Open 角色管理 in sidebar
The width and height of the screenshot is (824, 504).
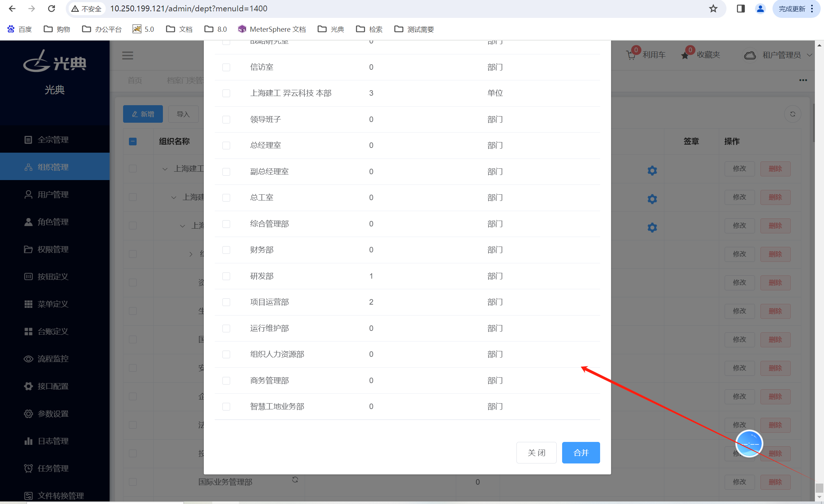pos(55,222)
